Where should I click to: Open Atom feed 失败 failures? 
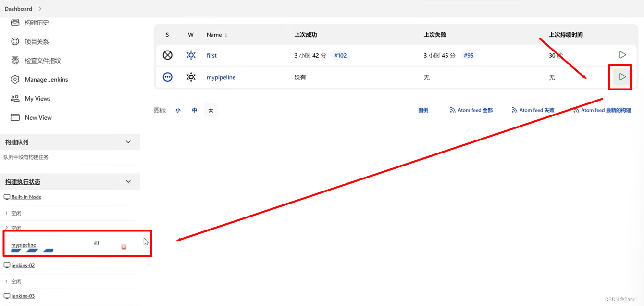[x=533, y=110]
